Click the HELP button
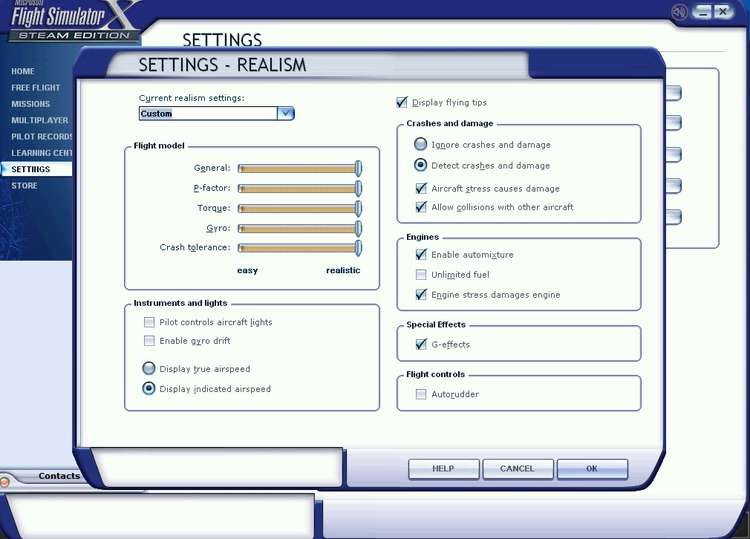The image size is (750, 539). pos(443,469)
